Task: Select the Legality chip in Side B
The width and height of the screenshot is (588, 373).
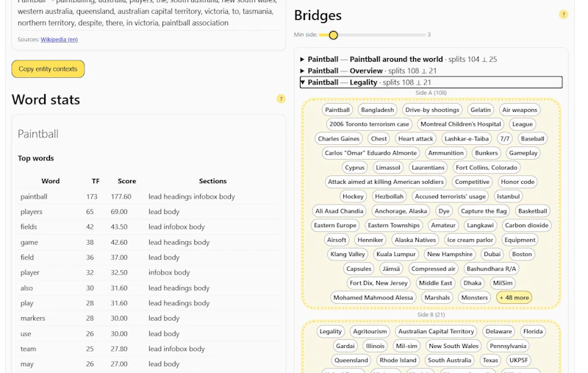Action: (330, 332)
